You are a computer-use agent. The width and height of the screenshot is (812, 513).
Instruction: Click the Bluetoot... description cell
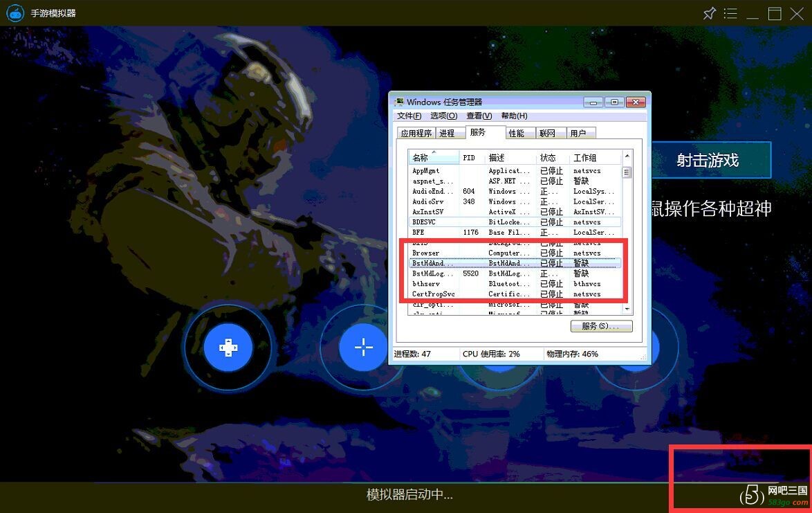509,283
